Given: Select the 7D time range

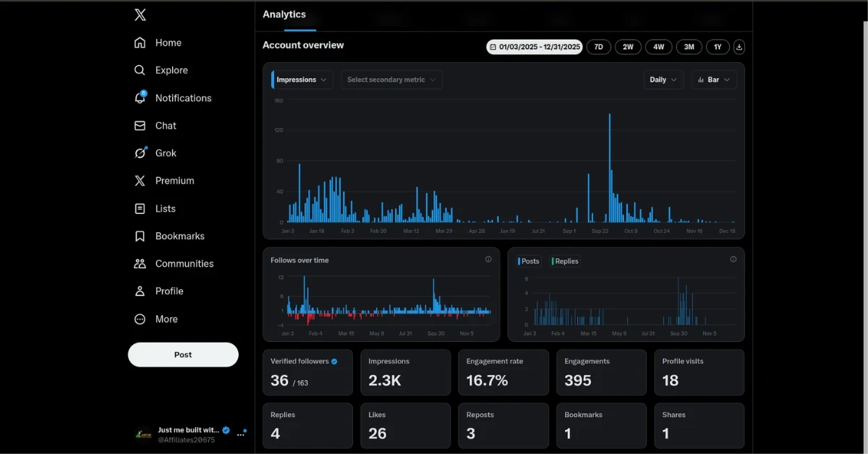Looking at the screenshot, I should pyautogui.click(x=598, y=47).
